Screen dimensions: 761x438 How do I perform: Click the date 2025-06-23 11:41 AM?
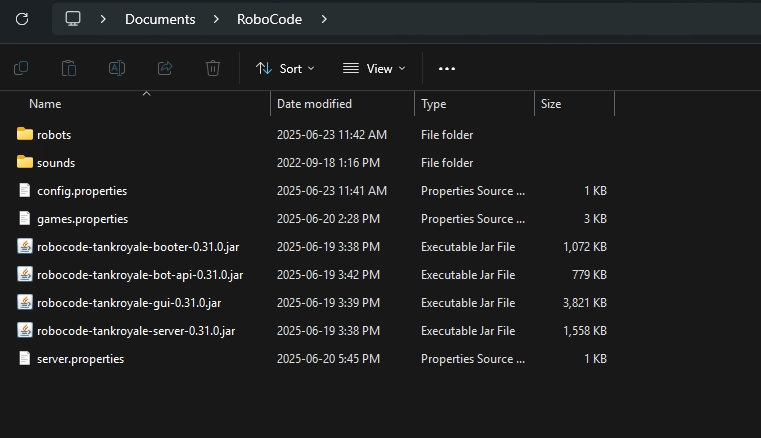click(x=332, y=191)
